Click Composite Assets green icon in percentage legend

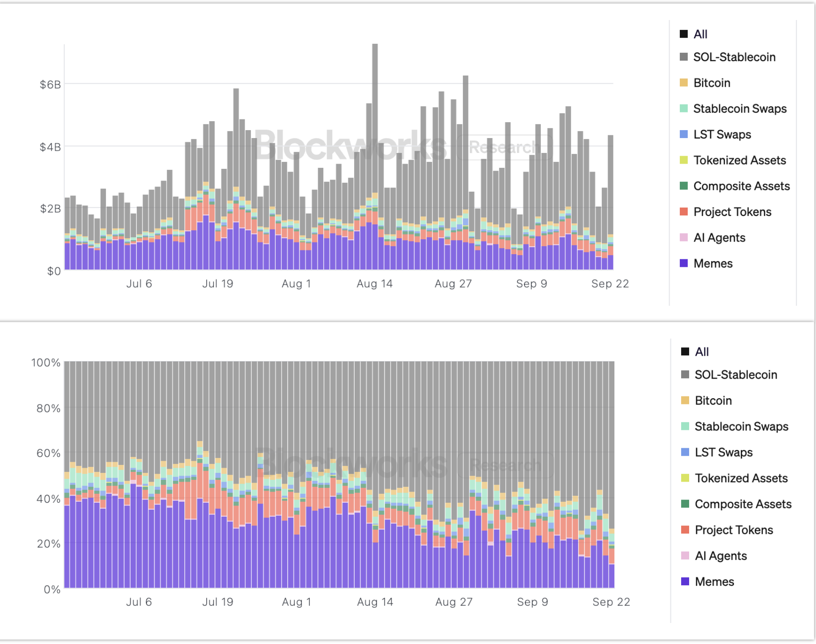(x=685, y=504)
